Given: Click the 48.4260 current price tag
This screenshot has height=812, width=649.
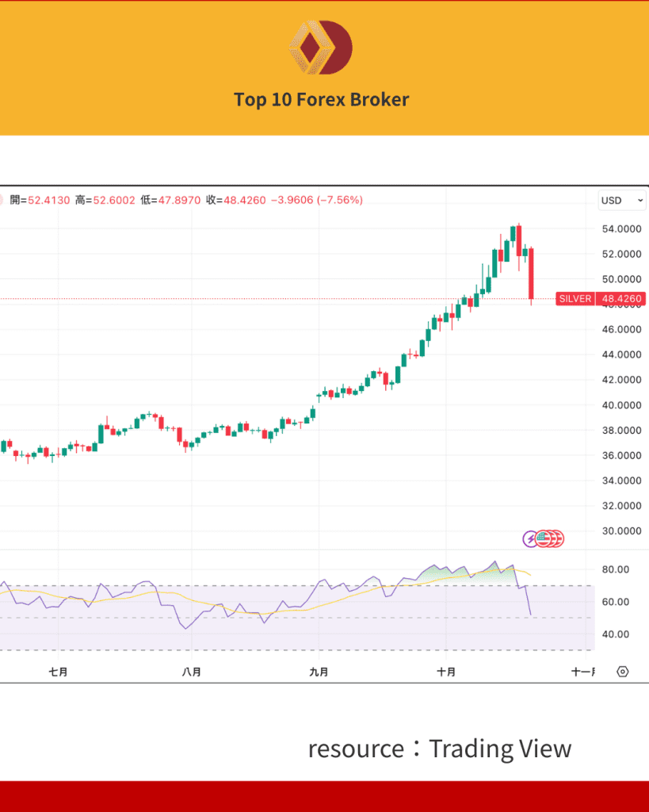Looking at the screenshot, I should pyautogui.click(x=622, y=299).
